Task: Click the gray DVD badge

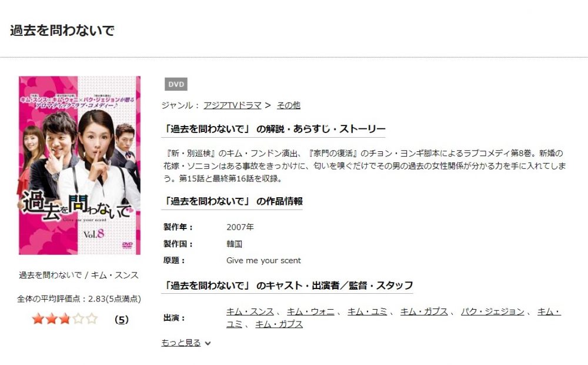Action: pos(176,84)
